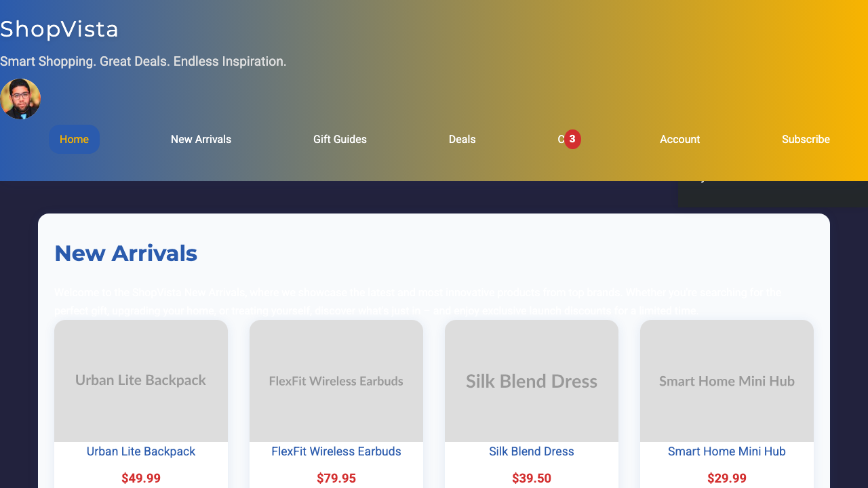Click the dark panel below the header

(x=772, y=195)
